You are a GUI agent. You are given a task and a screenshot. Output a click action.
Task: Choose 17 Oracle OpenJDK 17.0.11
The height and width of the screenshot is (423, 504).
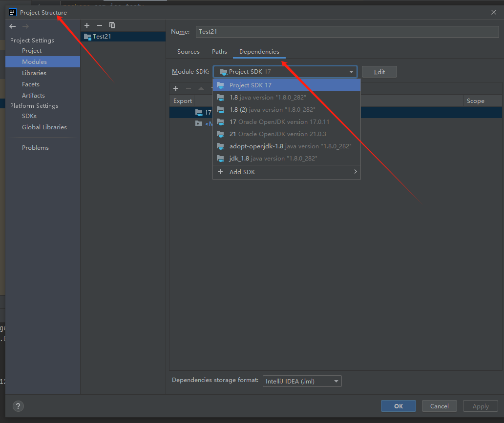point(286,122)
